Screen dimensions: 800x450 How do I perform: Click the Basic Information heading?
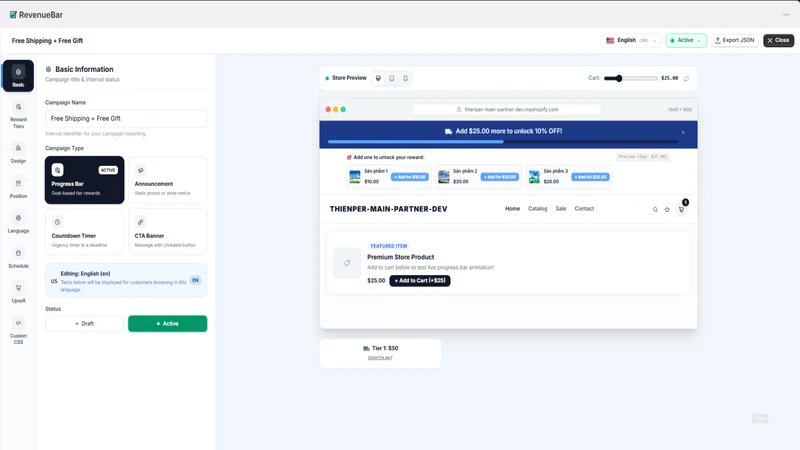pyautogui.click(x=84, y=69)
